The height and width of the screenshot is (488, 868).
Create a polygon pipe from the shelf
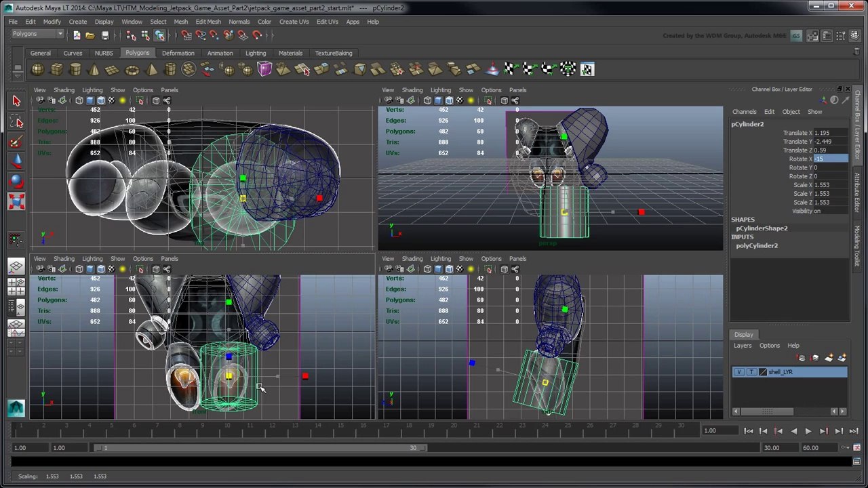(170, 69)
